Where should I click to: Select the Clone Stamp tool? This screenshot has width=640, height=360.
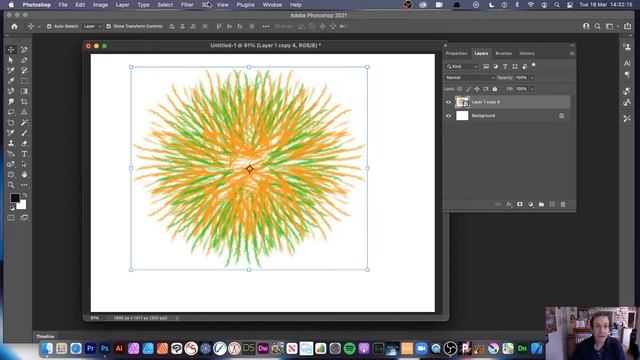11,143
